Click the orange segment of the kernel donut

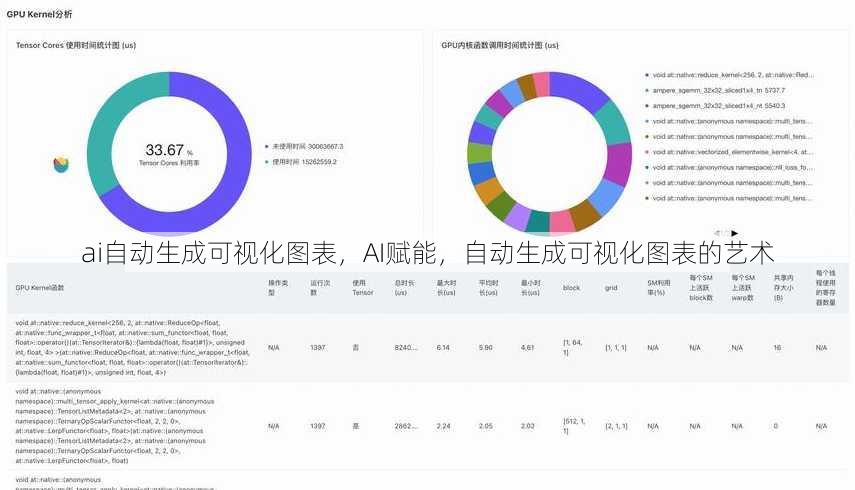tap(489, 190)
